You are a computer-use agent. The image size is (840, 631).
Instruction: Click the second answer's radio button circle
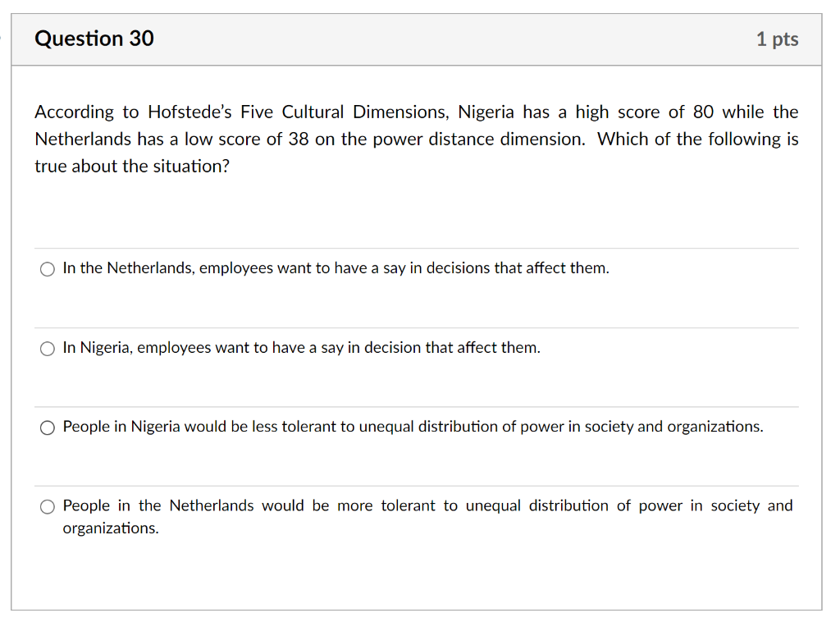48,348
